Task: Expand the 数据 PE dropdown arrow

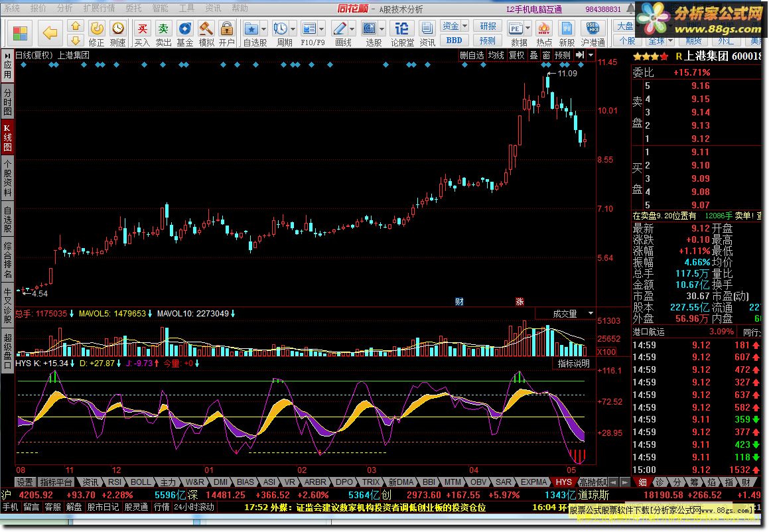Action: [x=527, y=29]
